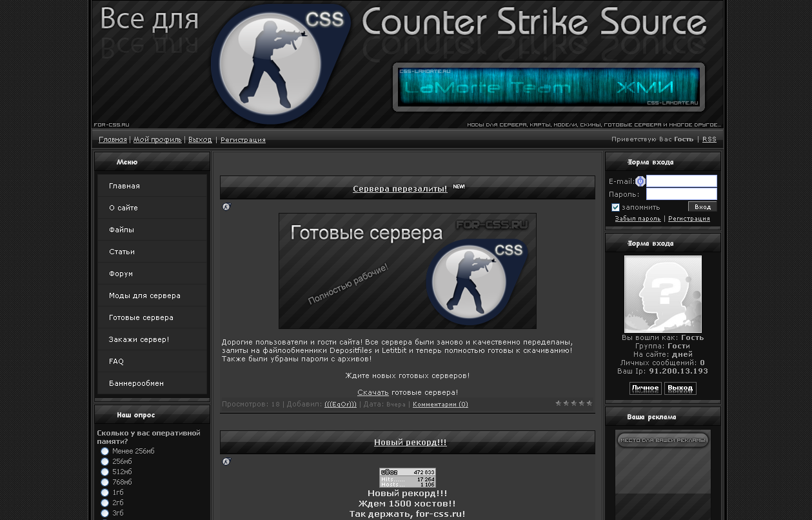Click the guest avatar placeholder image

pos(663,294)
